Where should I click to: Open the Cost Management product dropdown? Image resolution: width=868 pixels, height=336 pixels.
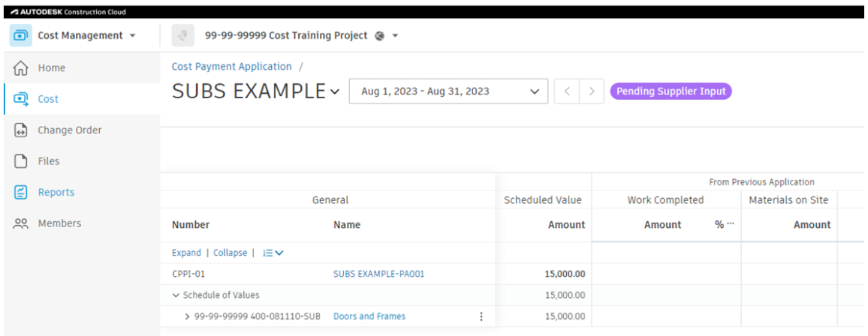click(x=131, y=36)
